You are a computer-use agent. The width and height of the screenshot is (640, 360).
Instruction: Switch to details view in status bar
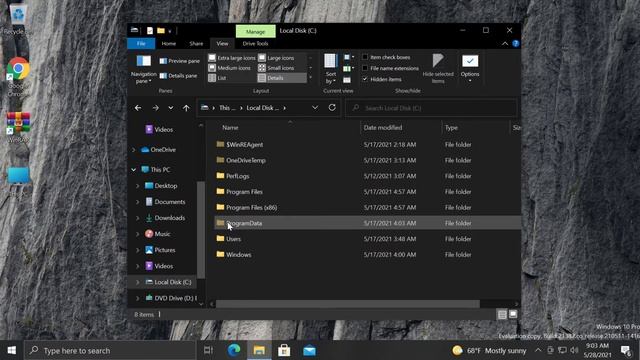502,314
